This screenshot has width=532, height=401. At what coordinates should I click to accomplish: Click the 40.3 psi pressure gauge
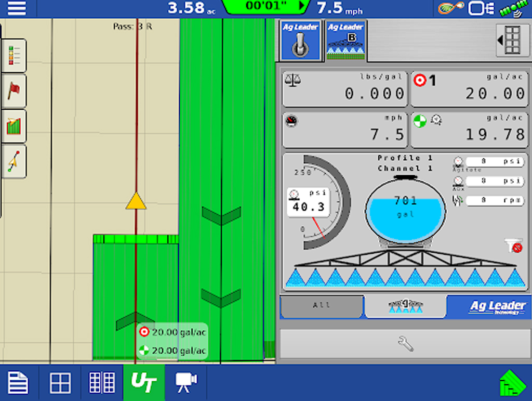tap(309, 202)
